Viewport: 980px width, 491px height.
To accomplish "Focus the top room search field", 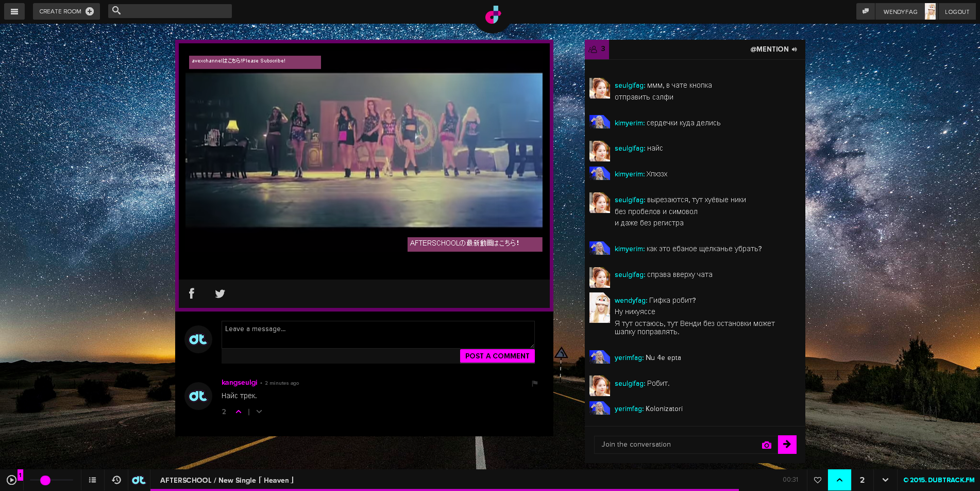I will coord(170,11).
